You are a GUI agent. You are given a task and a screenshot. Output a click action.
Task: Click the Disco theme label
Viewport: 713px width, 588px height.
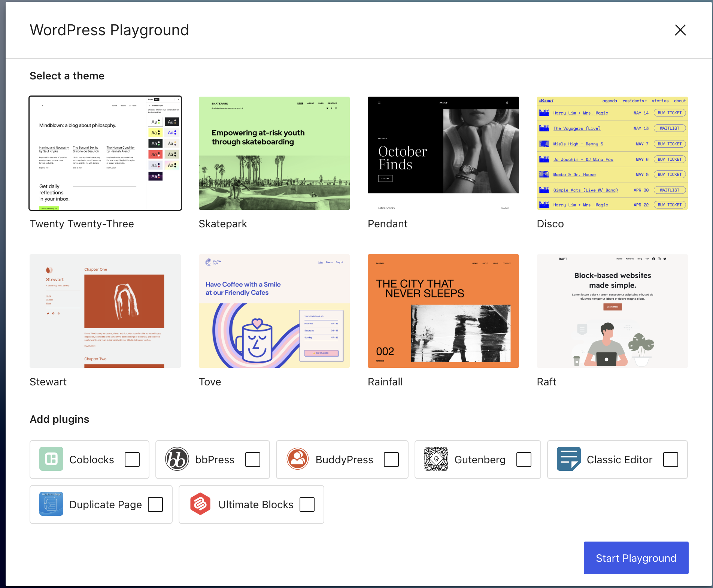(x=550, y=224)
